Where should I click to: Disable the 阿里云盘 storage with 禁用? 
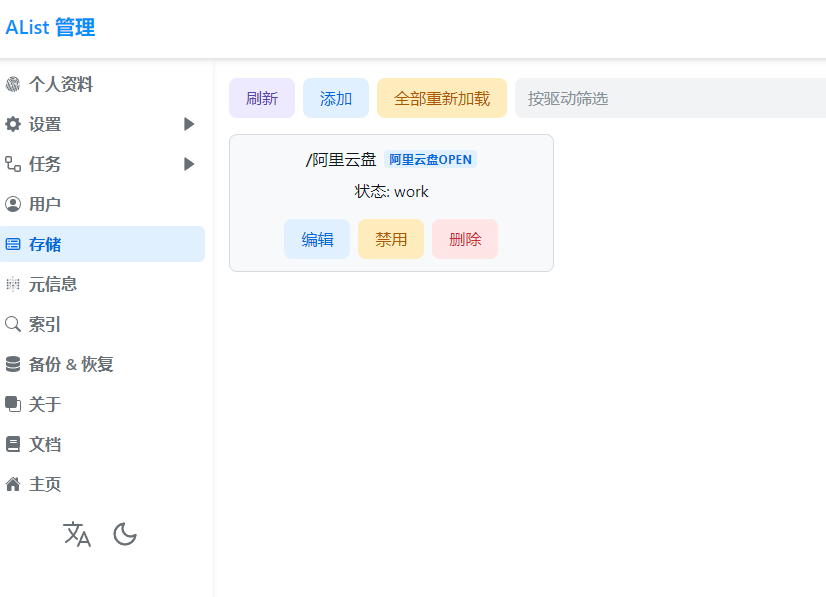391,239
